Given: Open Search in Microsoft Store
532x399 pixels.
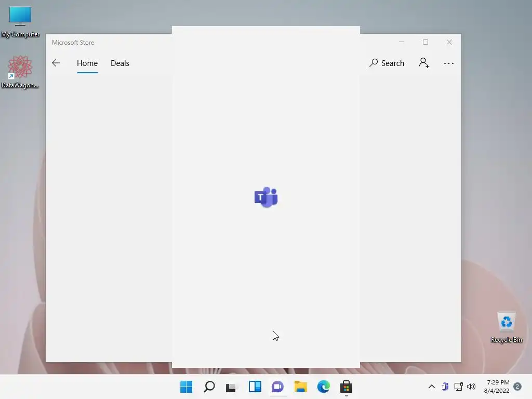Looking at the screenshot, I should click(387, 63).
